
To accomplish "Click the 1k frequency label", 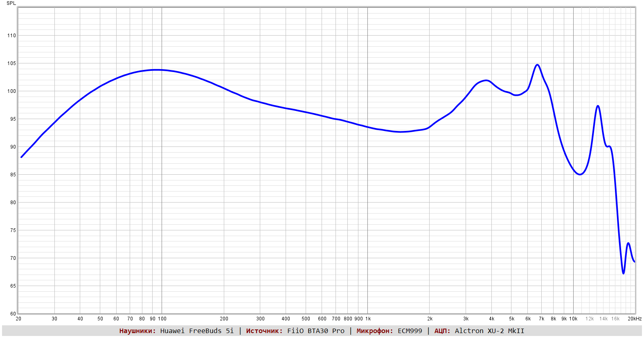I will [368, 319].
